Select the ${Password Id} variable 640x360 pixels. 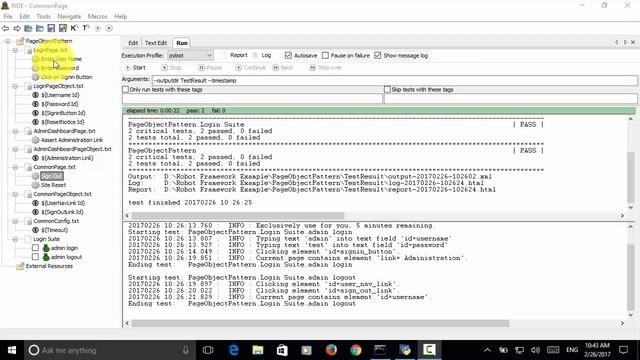click(x=60, y=104)
